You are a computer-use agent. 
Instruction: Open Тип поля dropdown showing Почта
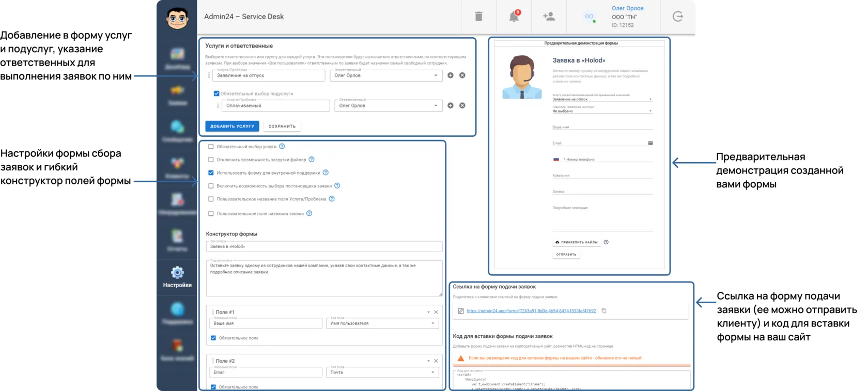pyautogui.click(x=383, y=372)
